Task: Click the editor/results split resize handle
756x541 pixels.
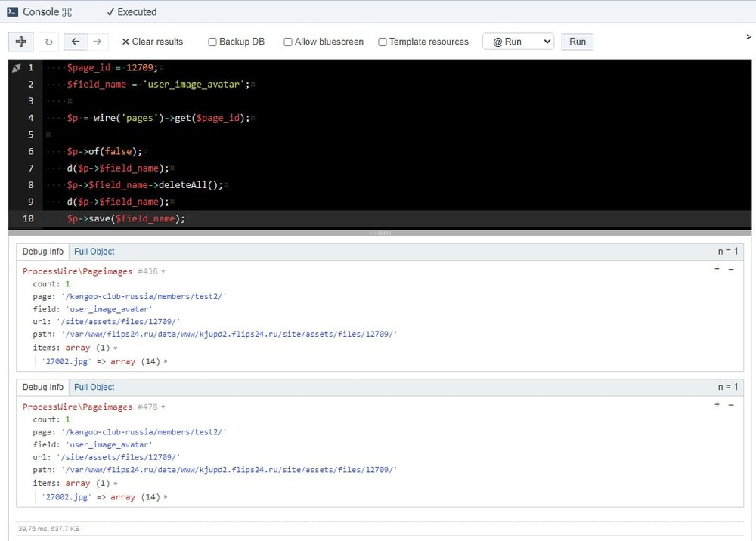Action: (x=380, y=233)
